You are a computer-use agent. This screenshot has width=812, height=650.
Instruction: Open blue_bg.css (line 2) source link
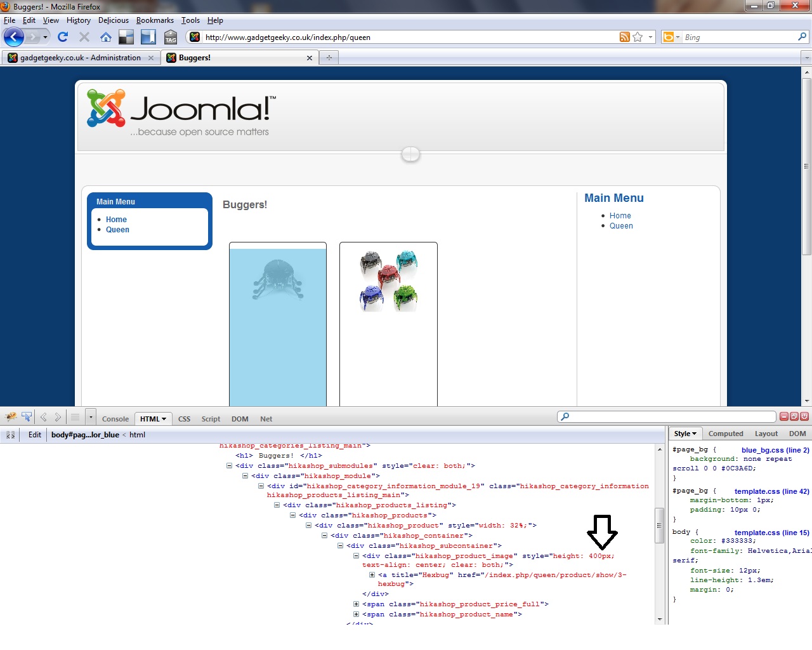[x=775, y=450]
